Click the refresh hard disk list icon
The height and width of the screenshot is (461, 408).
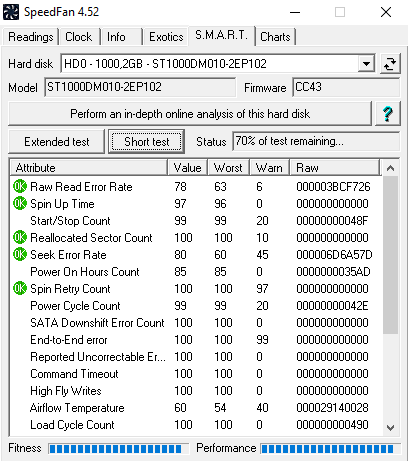point(390,63)
